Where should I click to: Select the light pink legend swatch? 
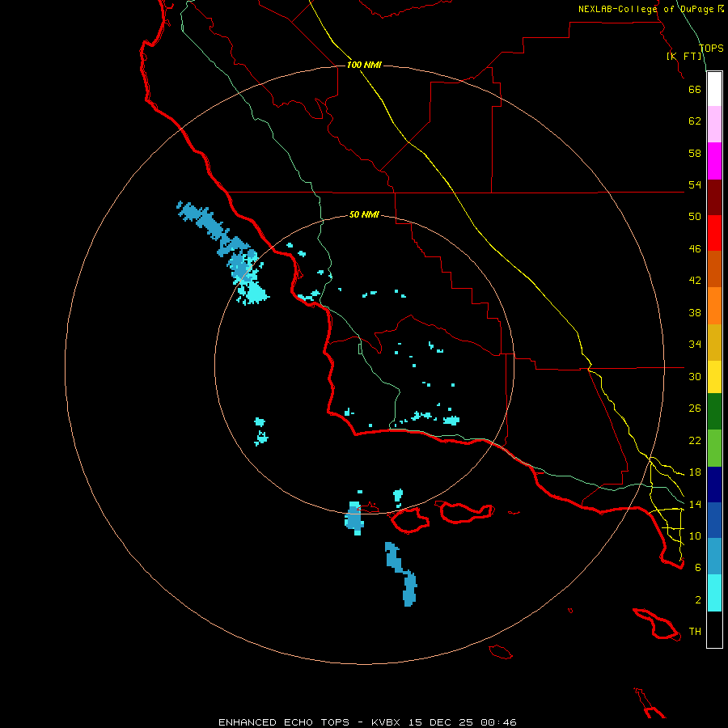coord(714,125)
